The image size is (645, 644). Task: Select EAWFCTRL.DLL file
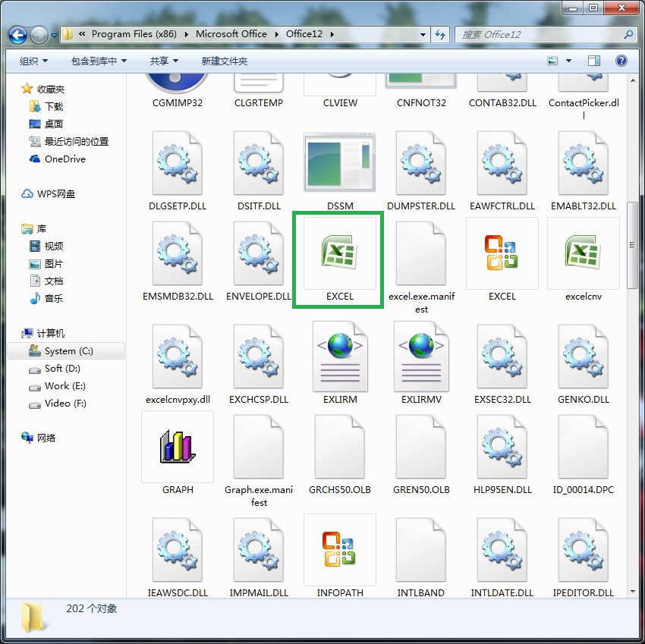pyautogui.click(x=502, y=171)
